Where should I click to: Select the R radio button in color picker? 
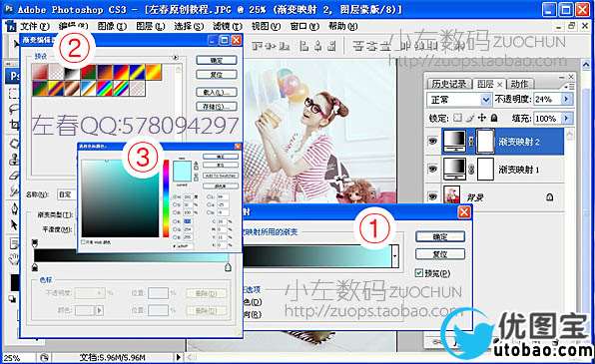[175, 221]
